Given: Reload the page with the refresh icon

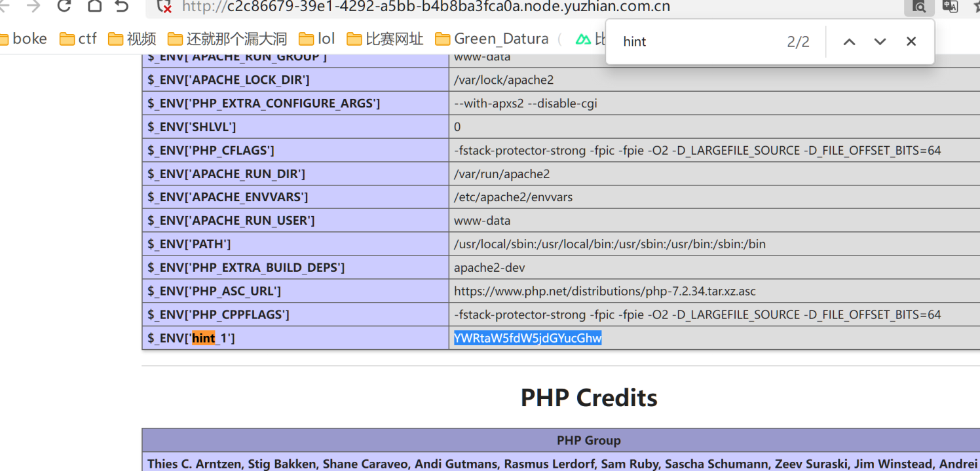Looking at the screenshot, I should (64, 6).
